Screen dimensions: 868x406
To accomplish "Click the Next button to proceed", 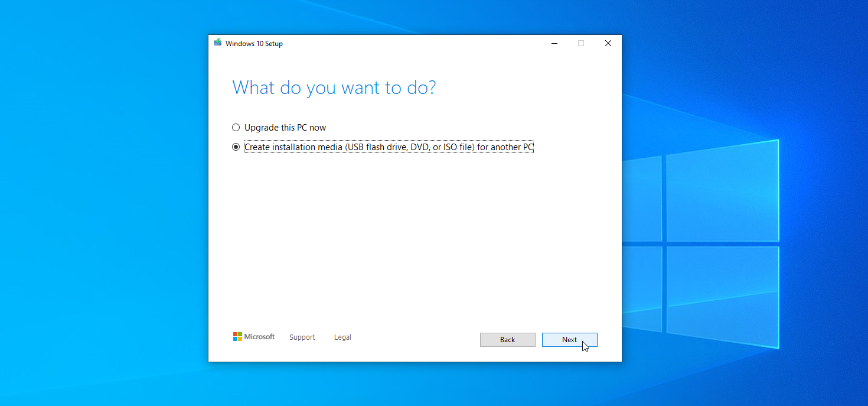I will tap(569, 339).
